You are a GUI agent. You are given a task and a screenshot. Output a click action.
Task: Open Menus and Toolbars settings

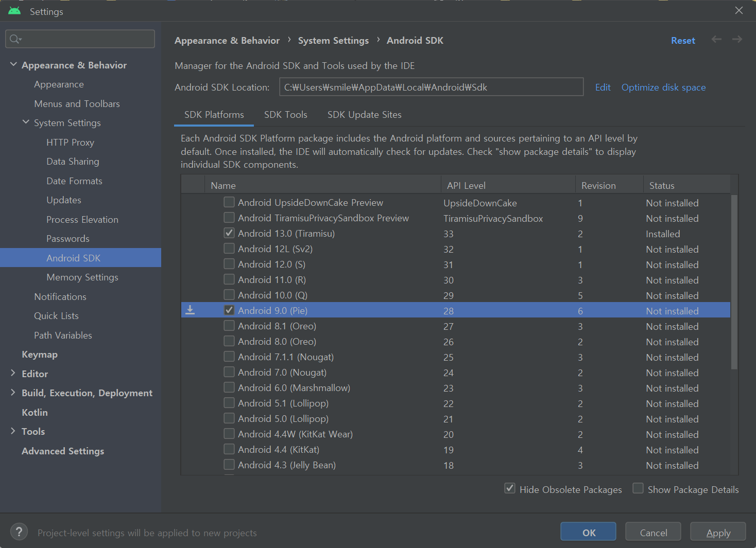[x=77, y=103]
